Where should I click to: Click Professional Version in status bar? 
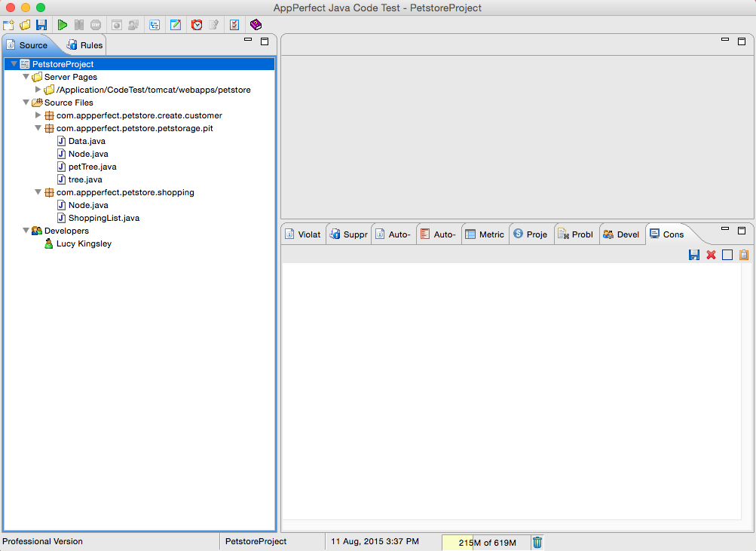coord(42,541)
